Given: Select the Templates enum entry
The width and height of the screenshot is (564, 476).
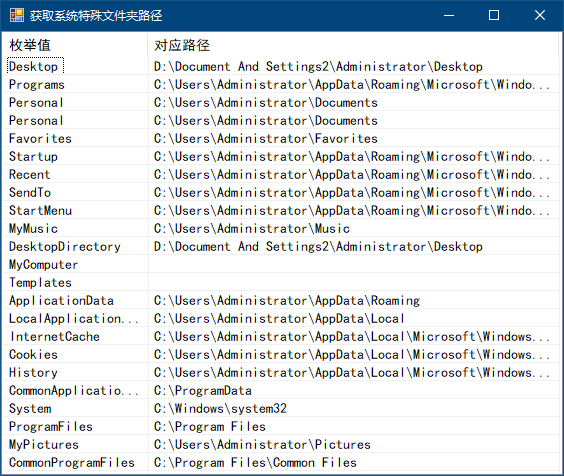Looking at the screenshot, I should (40, 282).
